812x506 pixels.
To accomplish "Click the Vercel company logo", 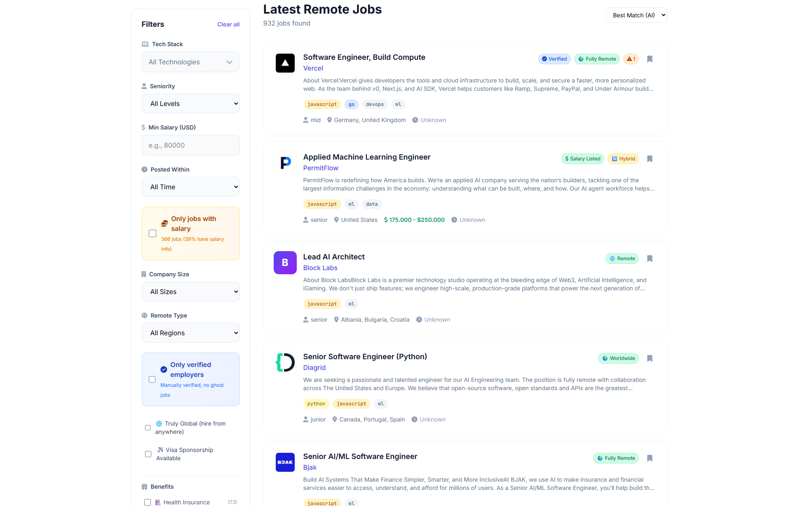I will tap(285, 63).
